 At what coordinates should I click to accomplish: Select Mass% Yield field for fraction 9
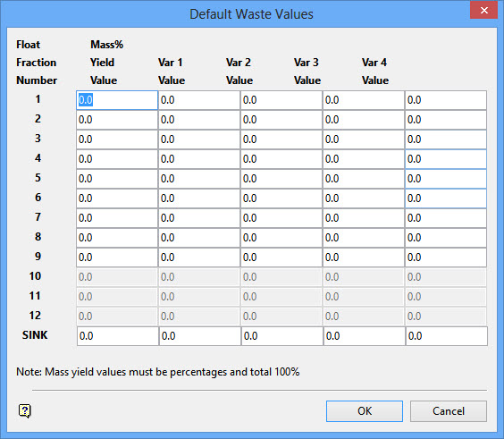pyautogui.click(x=117, y=257)
